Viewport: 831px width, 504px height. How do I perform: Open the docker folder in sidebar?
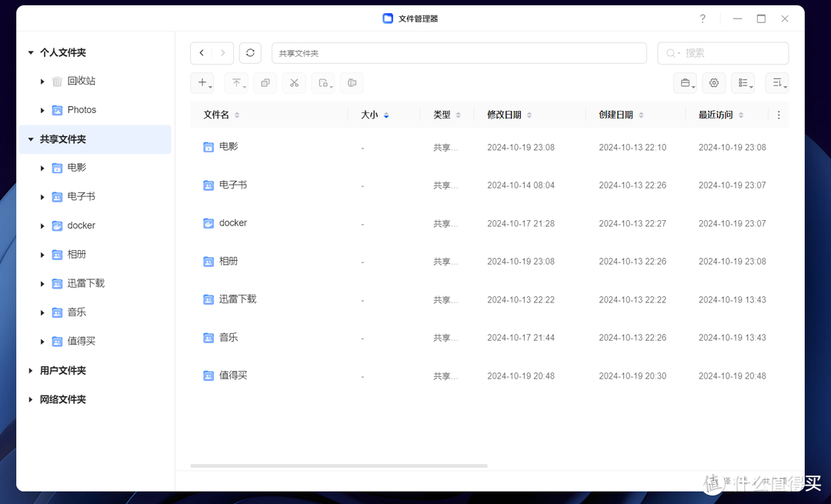click(81, 225)
